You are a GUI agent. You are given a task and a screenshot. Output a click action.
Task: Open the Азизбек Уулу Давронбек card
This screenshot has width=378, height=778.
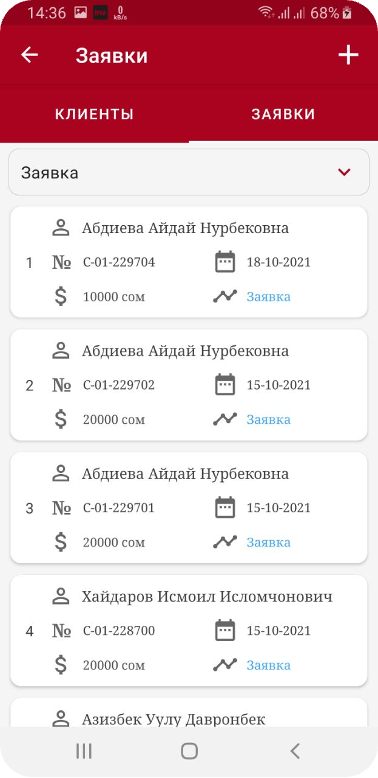tap(189, 713)
